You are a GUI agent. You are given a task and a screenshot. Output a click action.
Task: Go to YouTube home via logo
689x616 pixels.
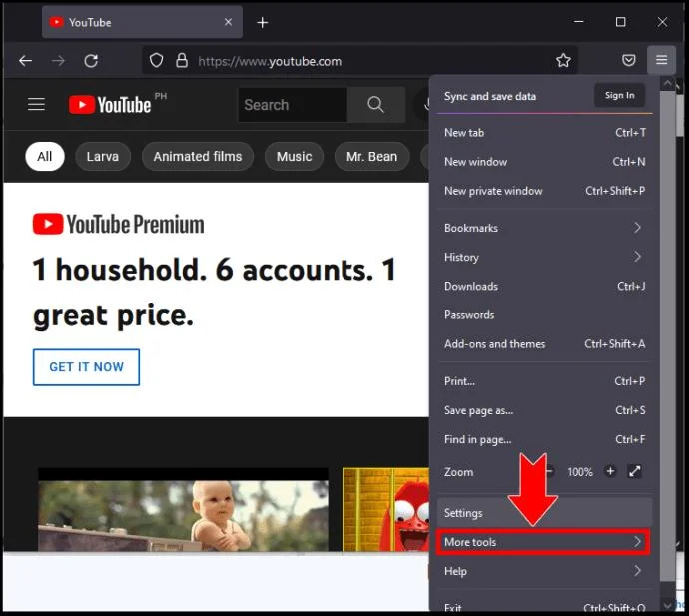[x=110, y=105]
